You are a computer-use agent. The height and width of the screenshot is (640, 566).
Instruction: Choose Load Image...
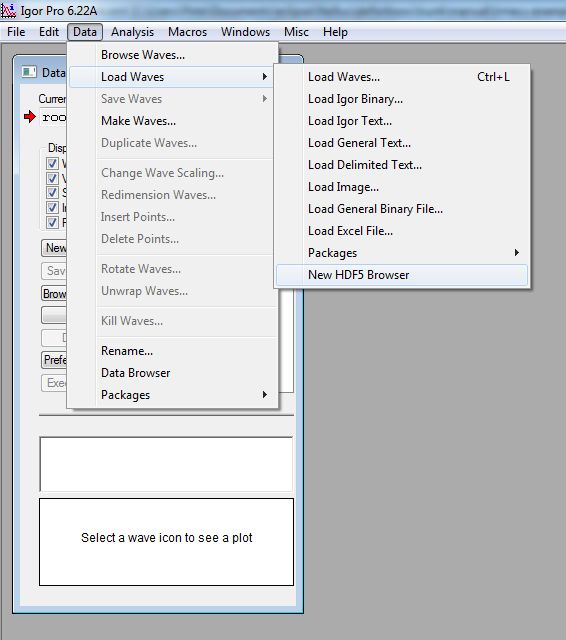click(402, 187)
